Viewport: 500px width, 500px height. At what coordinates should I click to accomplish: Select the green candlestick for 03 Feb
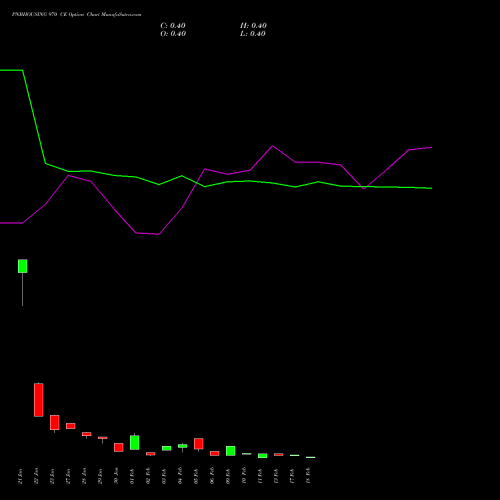167,448
